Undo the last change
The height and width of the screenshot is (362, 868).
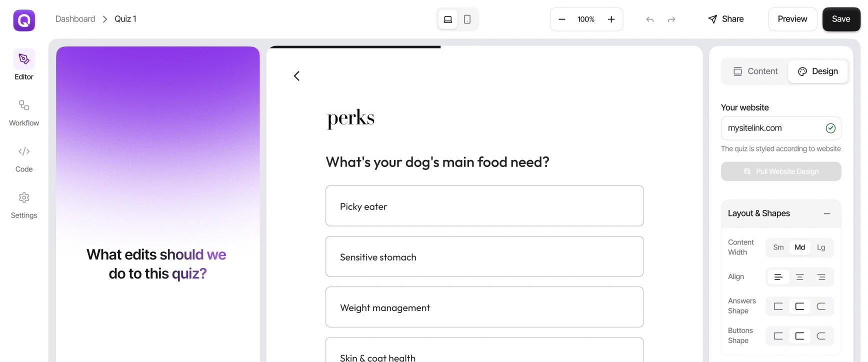pos(650,19)
